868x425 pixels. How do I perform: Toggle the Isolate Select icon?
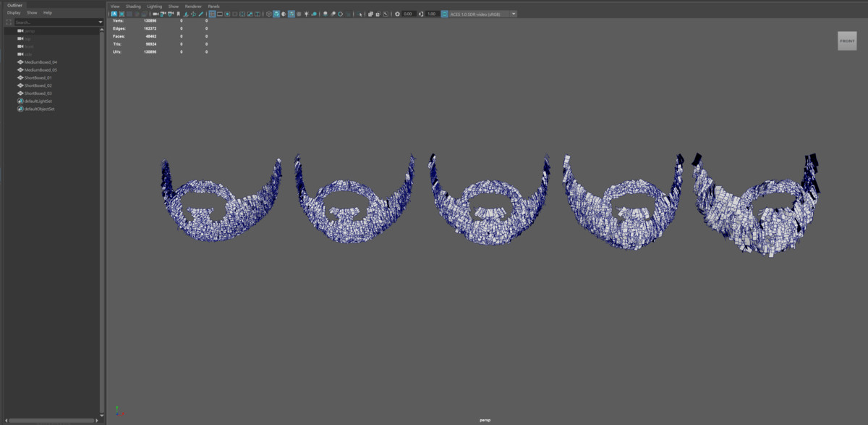[360, 14]
